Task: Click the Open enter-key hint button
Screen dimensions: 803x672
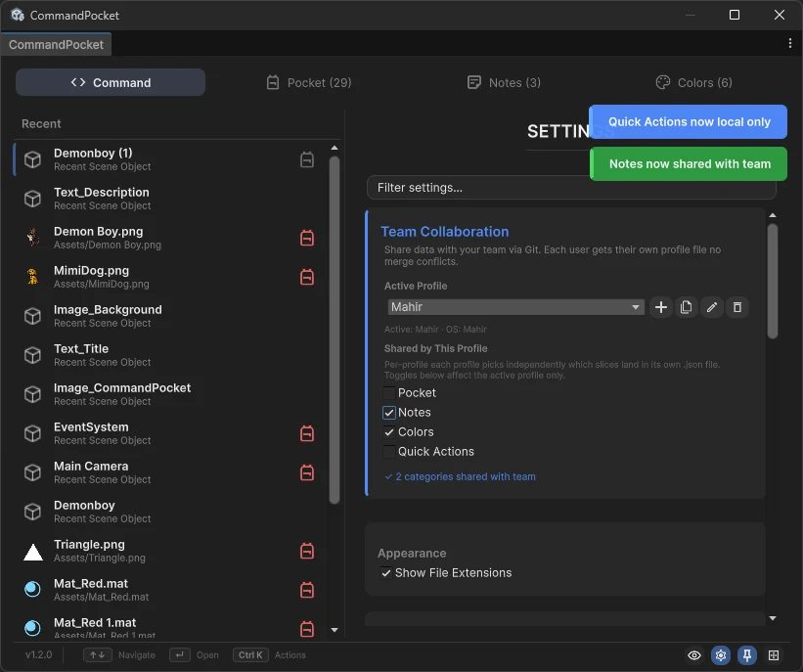Action: click(x=180, y=655)
